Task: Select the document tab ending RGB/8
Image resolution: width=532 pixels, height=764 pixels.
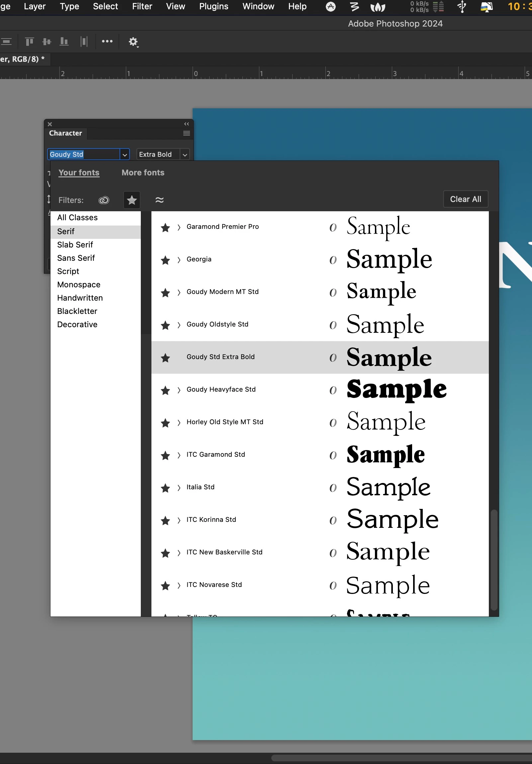Action: pyautogui.click(x=25, y=59)
